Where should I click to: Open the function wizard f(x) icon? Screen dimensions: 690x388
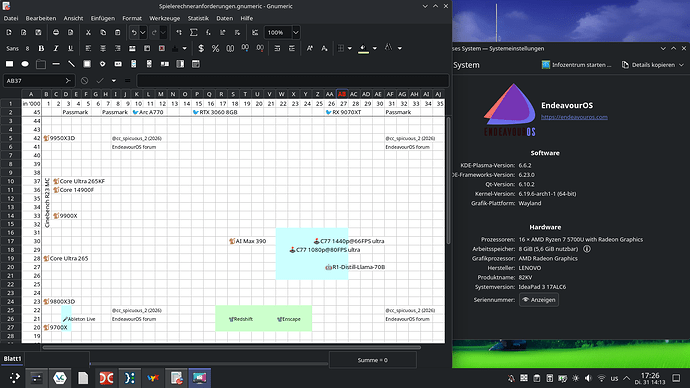[x=208, y=33]
